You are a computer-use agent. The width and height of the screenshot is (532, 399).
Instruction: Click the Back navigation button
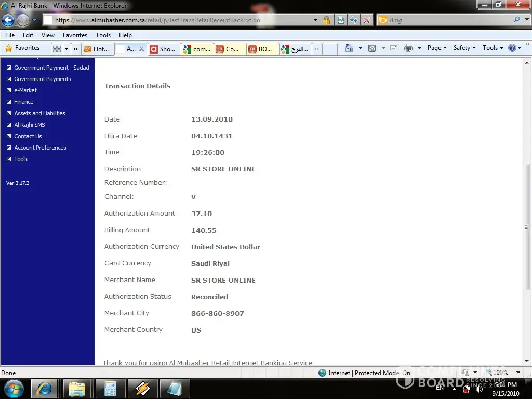point(8,20)
